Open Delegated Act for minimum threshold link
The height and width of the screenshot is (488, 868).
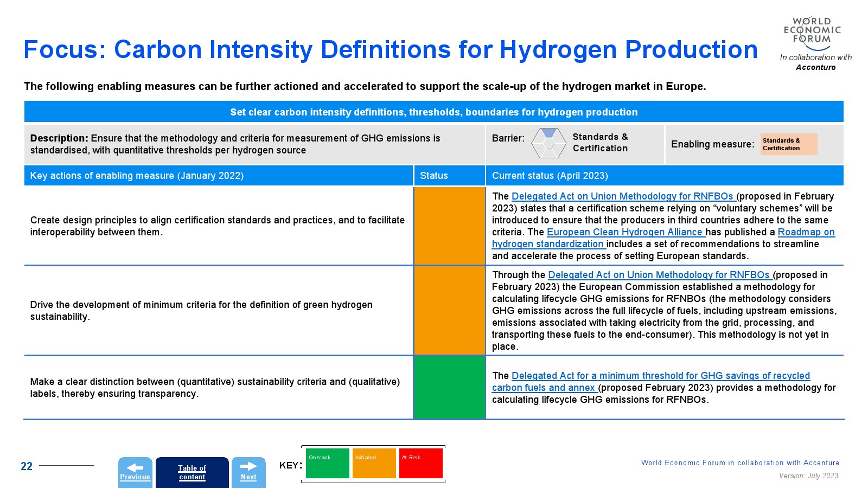point(660,376)
